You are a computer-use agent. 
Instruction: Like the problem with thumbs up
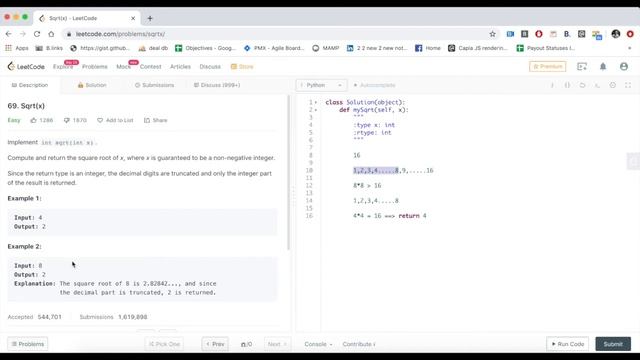tap(33, 120)
